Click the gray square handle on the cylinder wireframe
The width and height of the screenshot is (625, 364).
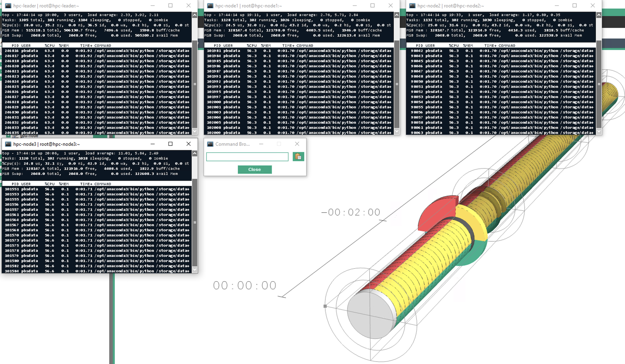(325, 306)
